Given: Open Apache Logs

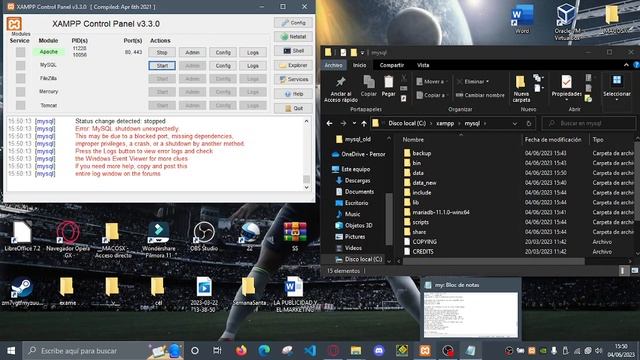Looking at the screenshot, I should [253, 52].
